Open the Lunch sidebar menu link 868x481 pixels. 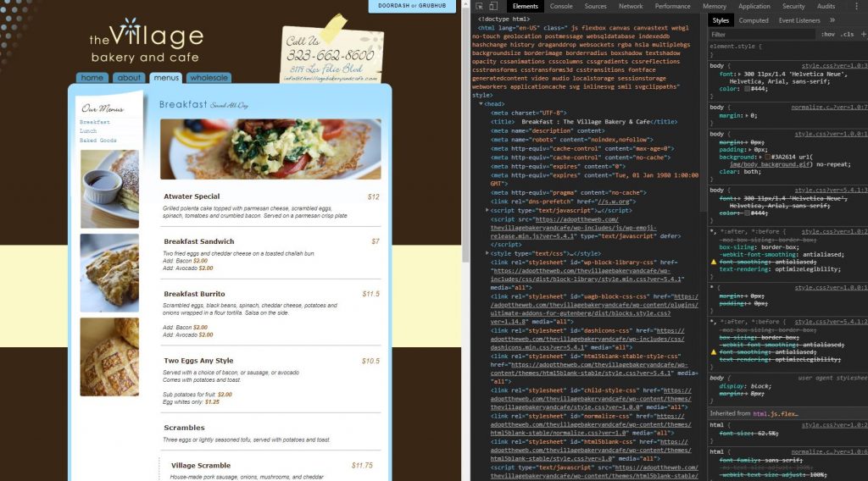pos(88,131)
